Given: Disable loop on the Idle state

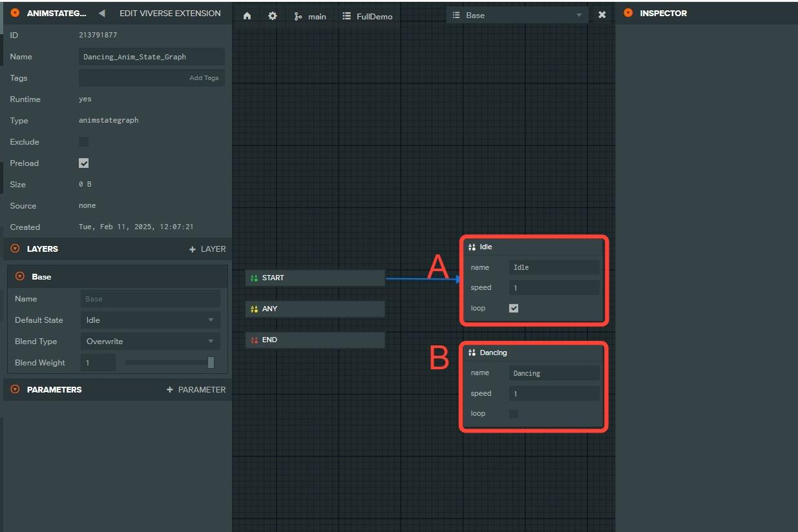Looking at the screenshot, I should pyautogui.click(x=514, y=309).
